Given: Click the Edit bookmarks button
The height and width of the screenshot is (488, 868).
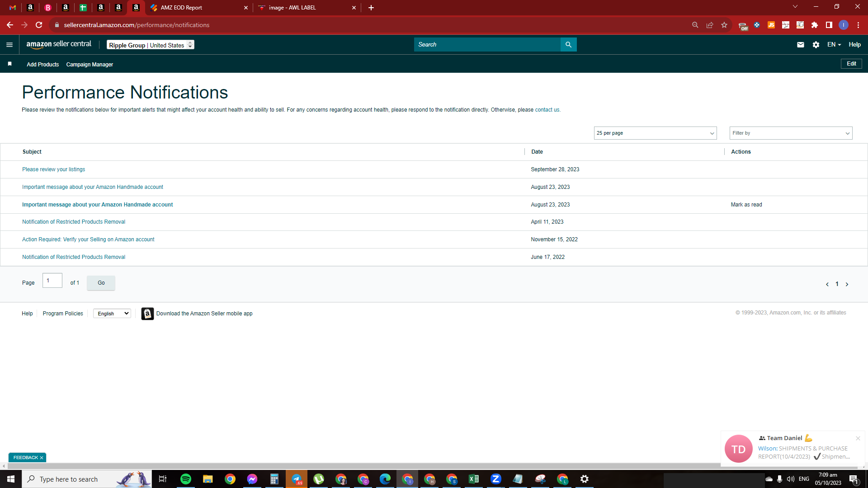Looking at the screenshot, I should coord(851,64).
